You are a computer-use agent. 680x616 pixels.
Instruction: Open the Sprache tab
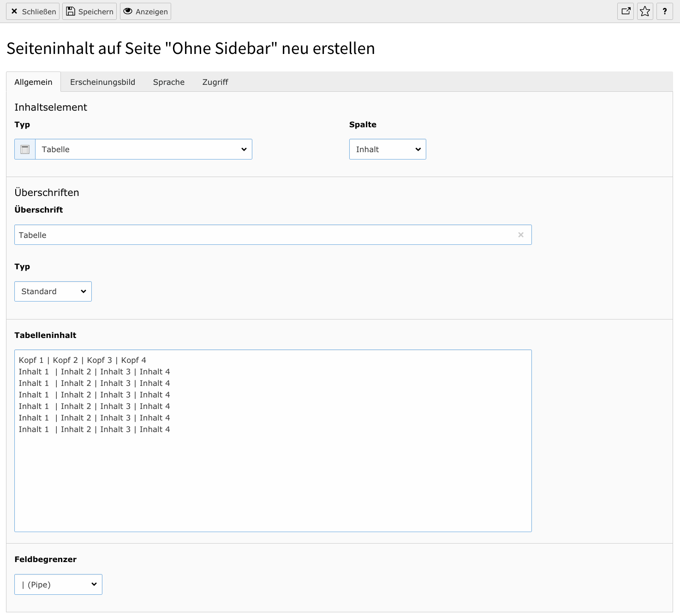[169, 82]
